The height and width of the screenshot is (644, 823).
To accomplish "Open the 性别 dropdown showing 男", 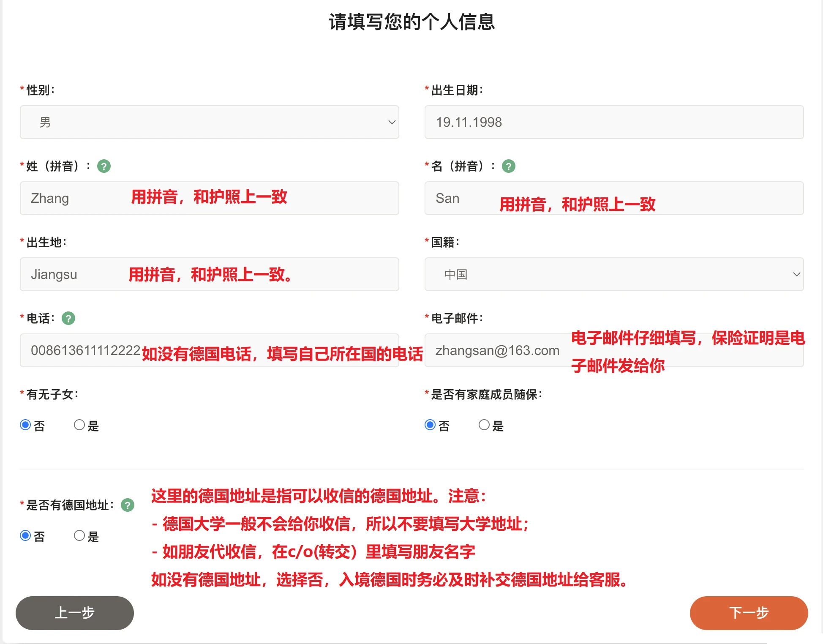I will (x=210, y=122).
